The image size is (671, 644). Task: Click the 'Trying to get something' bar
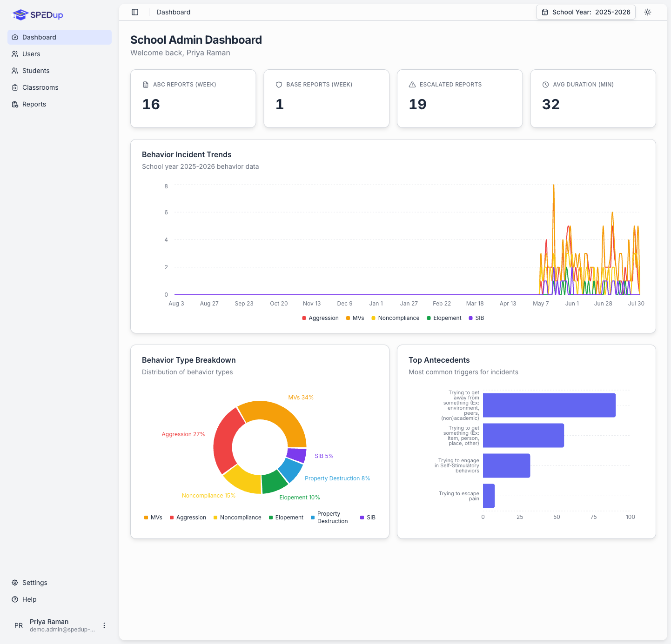coord(523,435)
